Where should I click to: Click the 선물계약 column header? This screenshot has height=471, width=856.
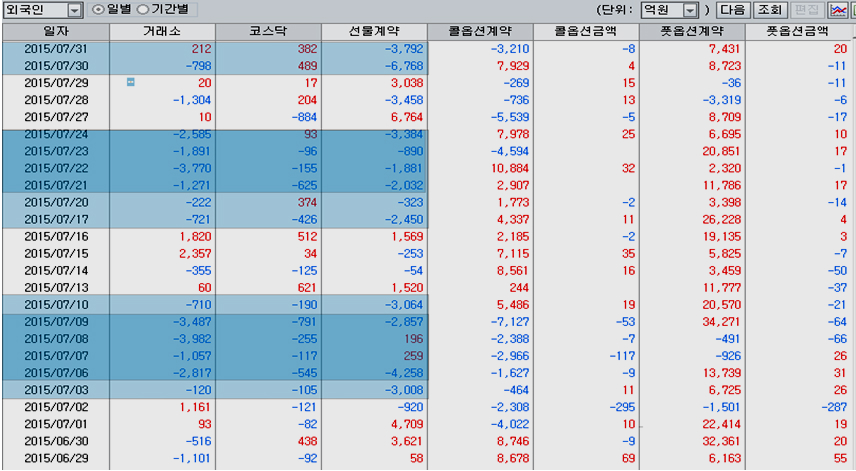(374, 31)
